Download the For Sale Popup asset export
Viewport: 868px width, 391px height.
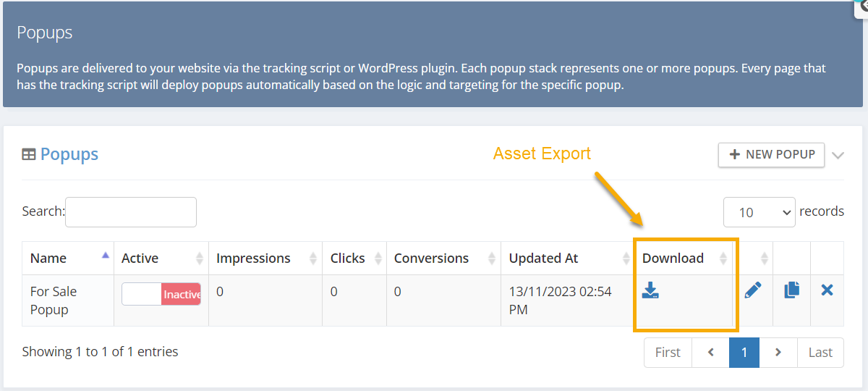[x=650, y=291]
